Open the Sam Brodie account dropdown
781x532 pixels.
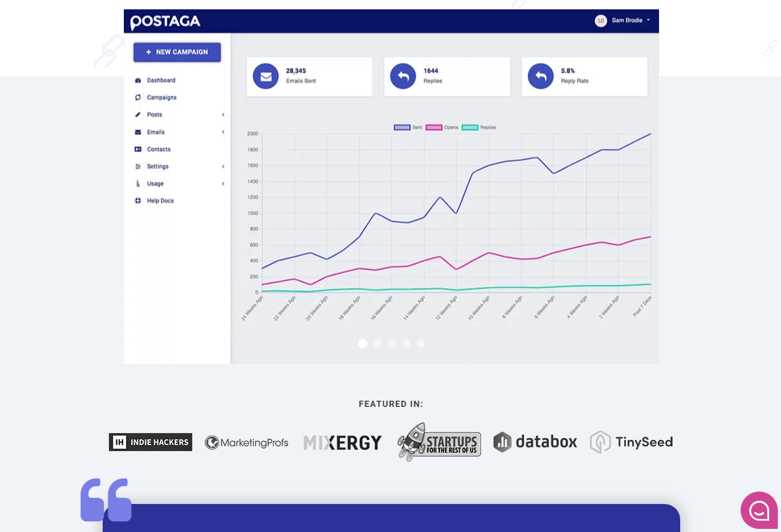[631, 21]
